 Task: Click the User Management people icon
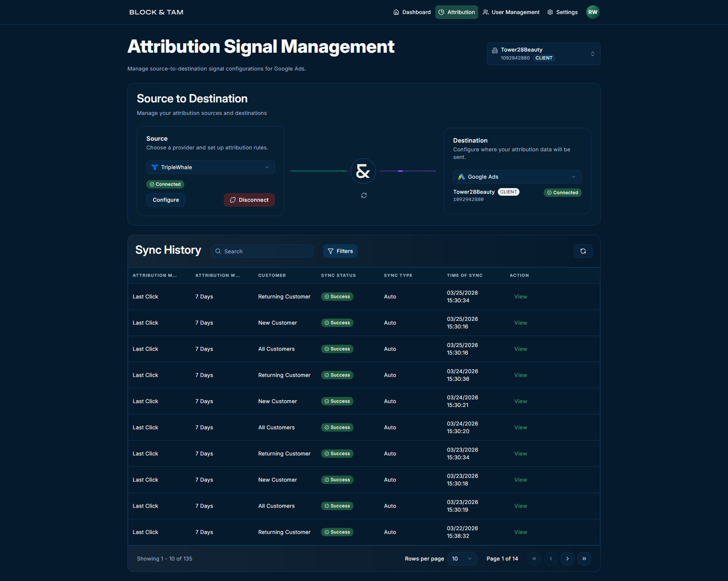pyautogui.click(x=485, y=12)
